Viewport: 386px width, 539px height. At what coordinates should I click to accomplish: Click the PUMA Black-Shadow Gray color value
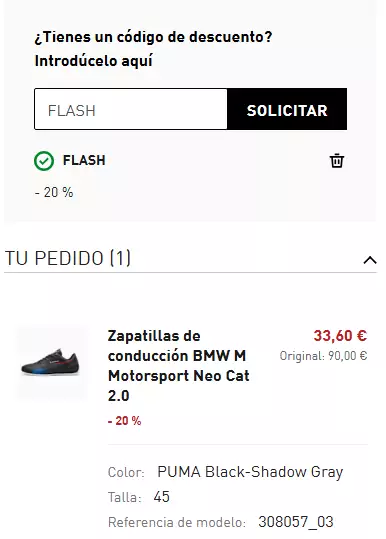click(250, 472)
